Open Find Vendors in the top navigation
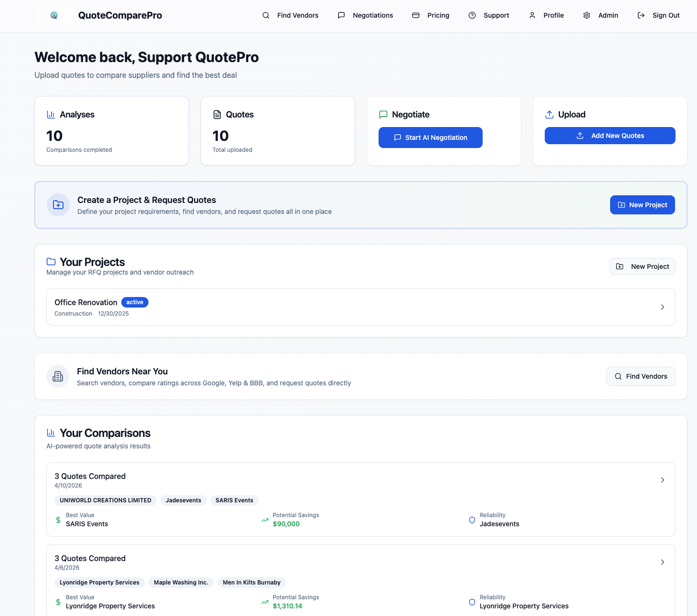This screenshot has height=616, width=697. click(290, 15)
